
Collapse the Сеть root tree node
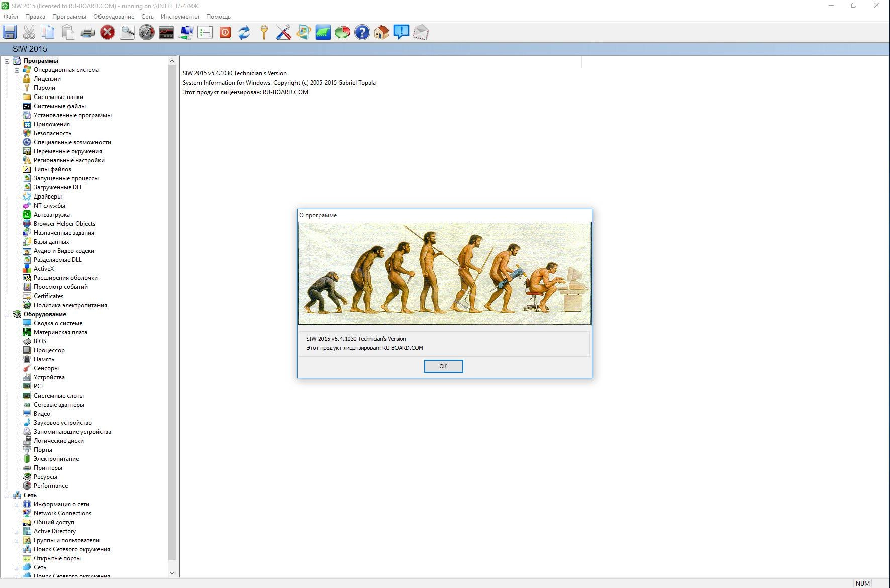8,496
